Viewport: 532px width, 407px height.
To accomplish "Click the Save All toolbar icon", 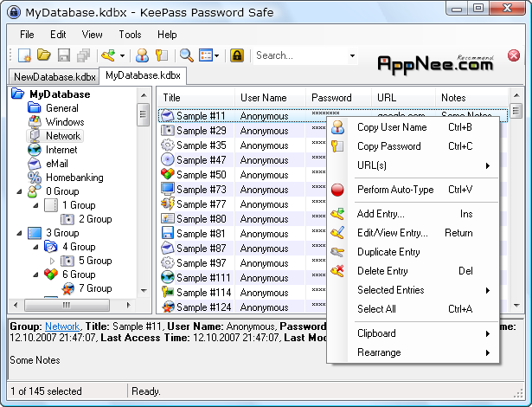I will (x=83, y=55).
